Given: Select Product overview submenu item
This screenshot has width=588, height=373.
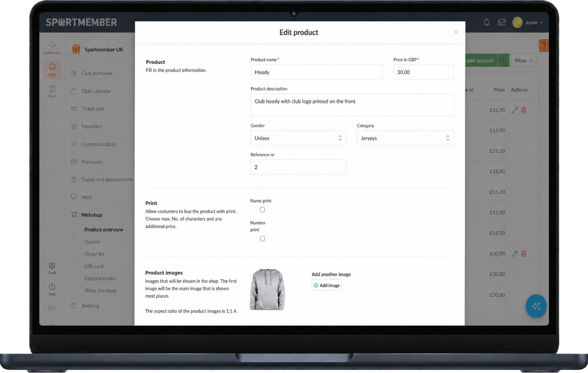Looking at the screenshot, I should 104,230.
